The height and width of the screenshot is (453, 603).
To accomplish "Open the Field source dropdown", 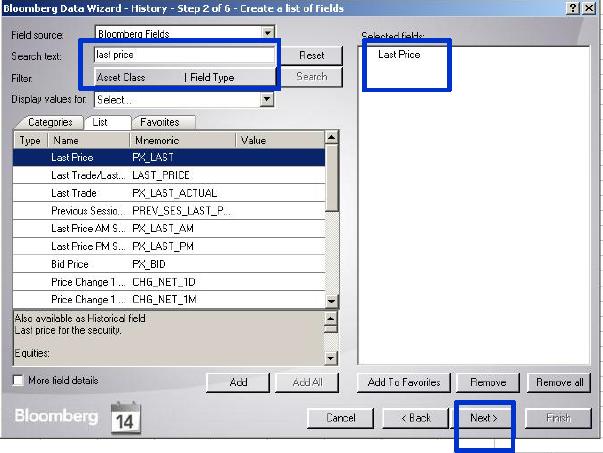I will coord(267,33).
